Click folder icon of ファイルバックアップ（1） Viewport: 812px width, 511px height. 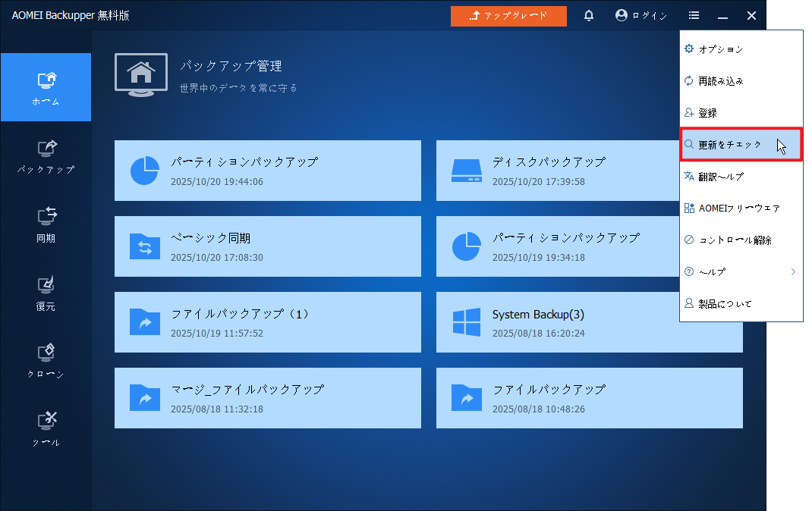tap(144, 322)
